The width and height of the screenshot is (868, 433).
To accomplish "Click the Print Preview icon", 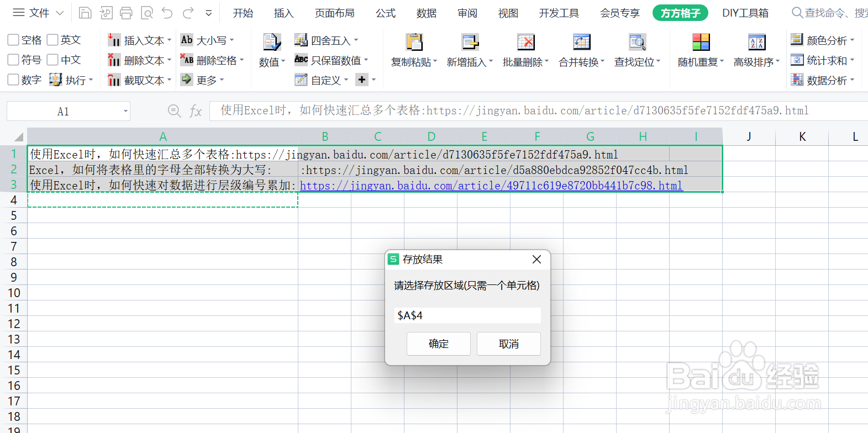I will pyautogui.click(x=147, y=13).
